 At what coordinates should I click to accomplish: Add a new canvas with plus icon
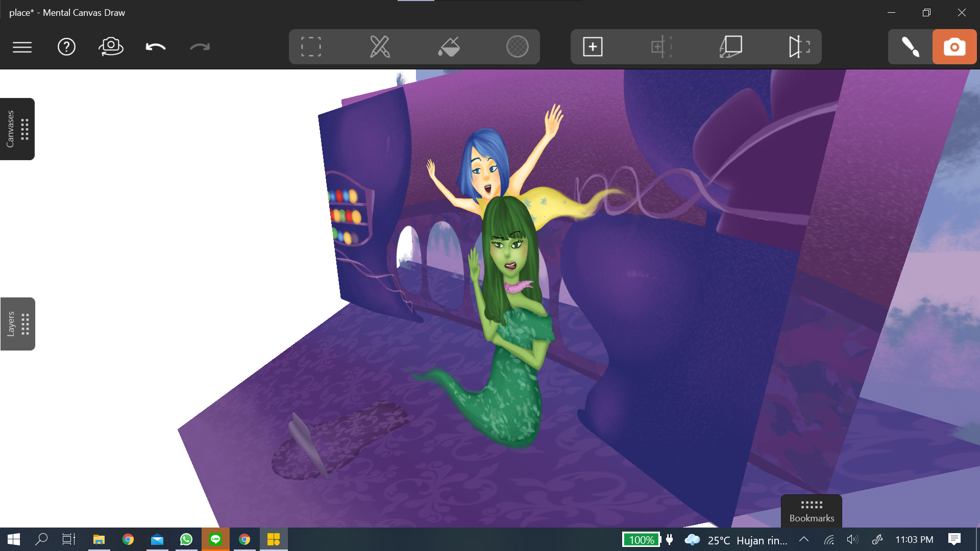pyautogui.click(x=593, y=47)
